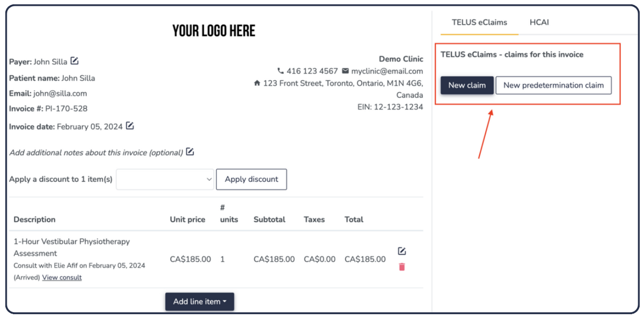Edit the payer John Silla
Screen dimensions: 644x318
click(75, 61)
